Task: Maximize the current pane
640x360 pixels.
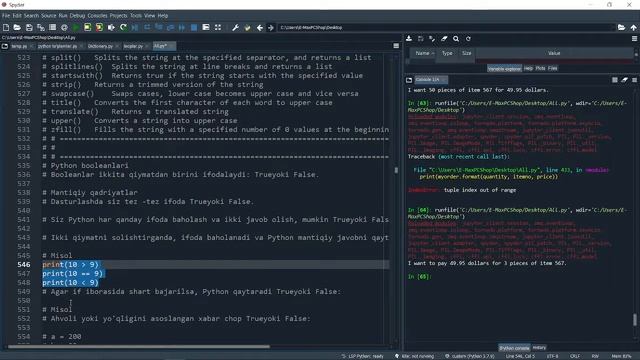Action: point(206,27)
